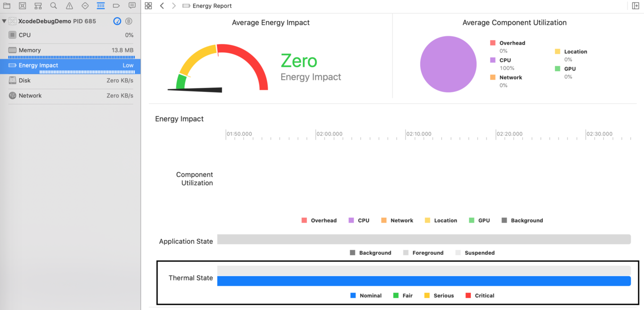Click the blue gauges icon next to PID 685
The height and width of the screenshot is (310, 644).
pyautogui.click(x=117, y=21)
